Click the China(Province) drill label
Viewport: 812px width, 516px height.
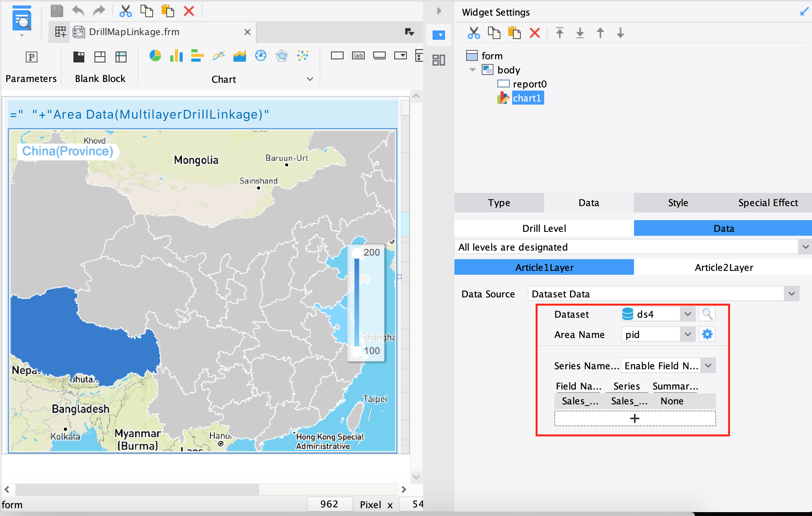point(68,151)
